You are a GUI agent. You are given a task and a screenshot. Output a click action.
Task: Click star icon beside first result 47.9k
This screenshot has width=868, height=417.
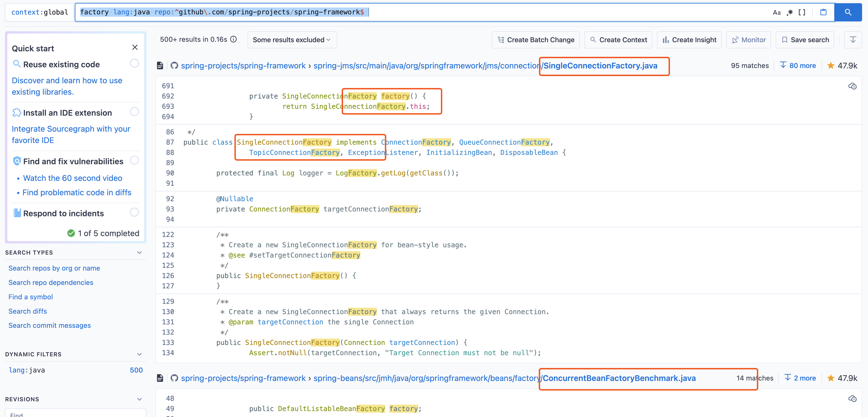(831, 66)
